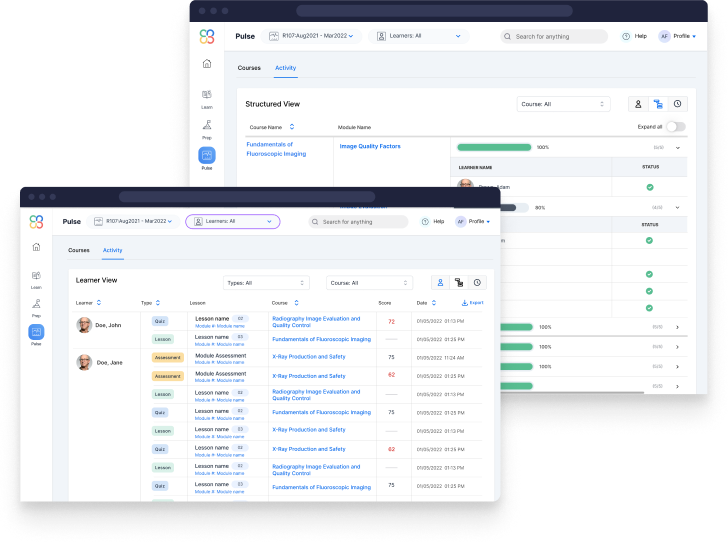Toggle the Expand all switch
The image size is (728, 542).
676,127
